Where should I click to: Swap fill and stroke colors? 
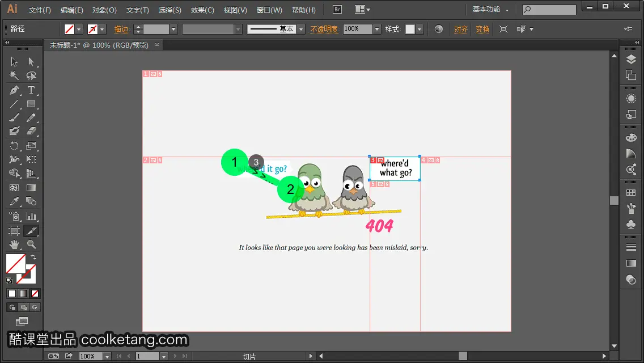pyautogui.click(x=33, y=257)
